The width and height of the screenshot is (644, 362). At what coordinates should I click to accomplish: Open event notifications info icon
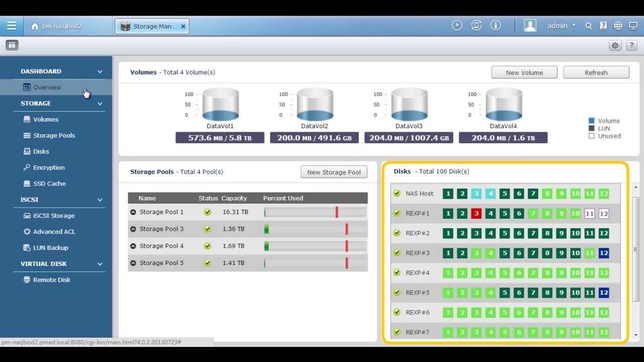coord(496,26)
